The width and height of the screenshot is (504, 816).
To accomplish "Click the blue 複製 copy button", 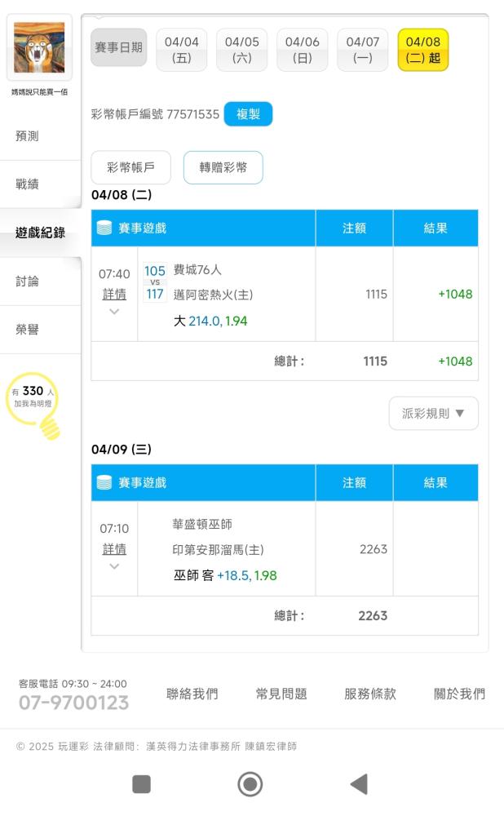I will coord(248,114).
